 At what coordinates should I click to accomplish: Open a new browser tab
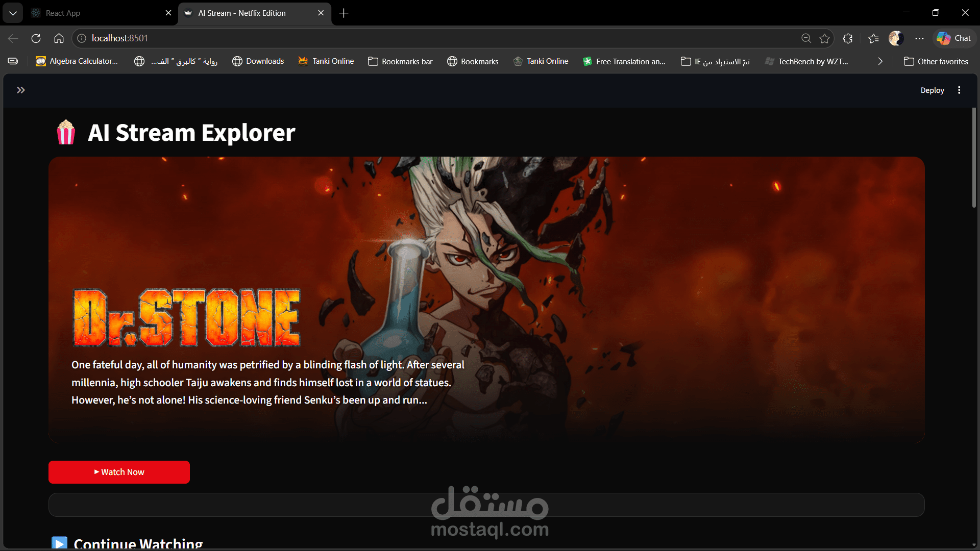pos(344,13)
